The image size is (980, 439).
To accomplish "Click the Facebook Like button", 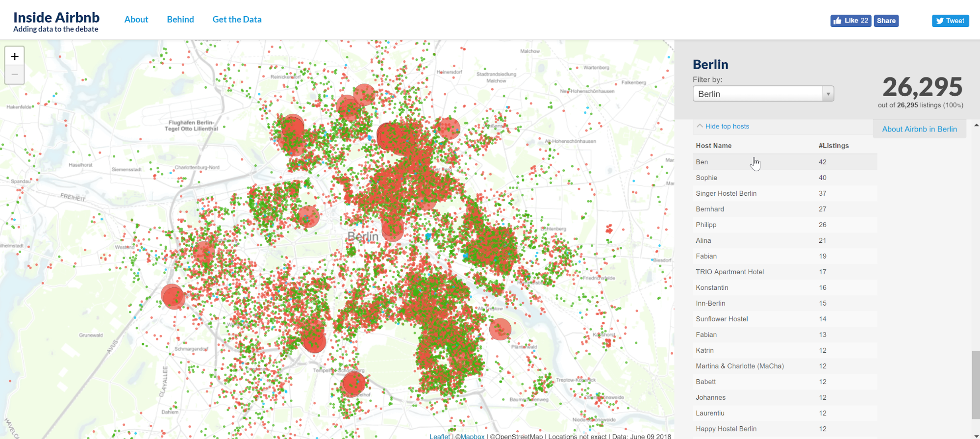I will [851, 21].
